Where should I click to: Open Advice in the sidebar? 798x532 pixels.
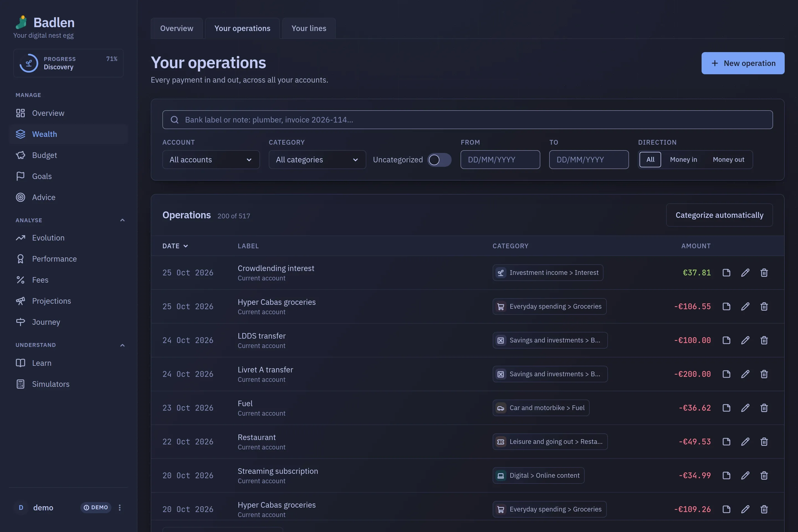coord(68,197)
